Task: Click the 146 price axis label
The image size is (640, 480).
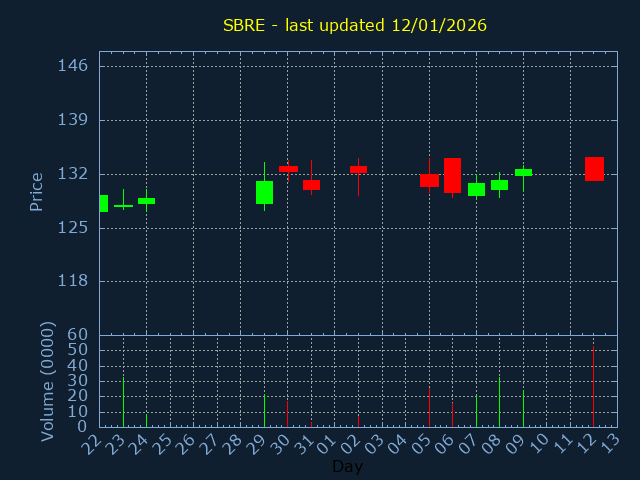Action: (x=73, y=66)
